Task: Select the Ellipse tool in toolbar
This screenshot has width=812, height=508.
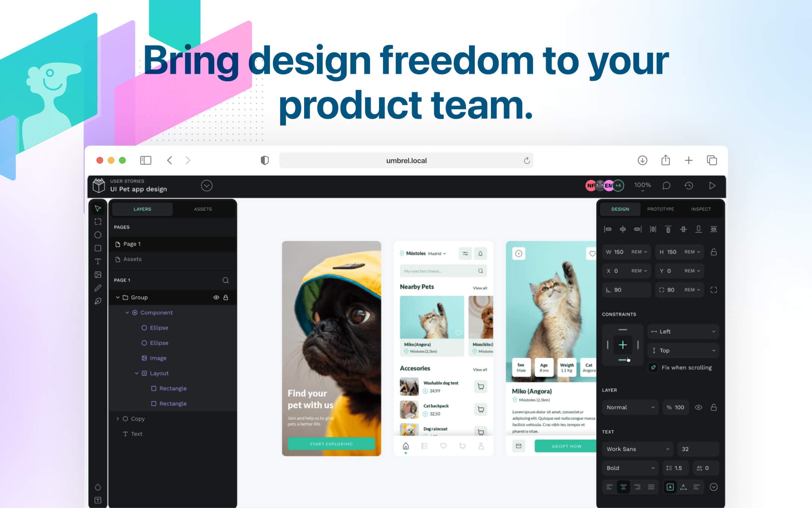Action: tap(98, 235)
